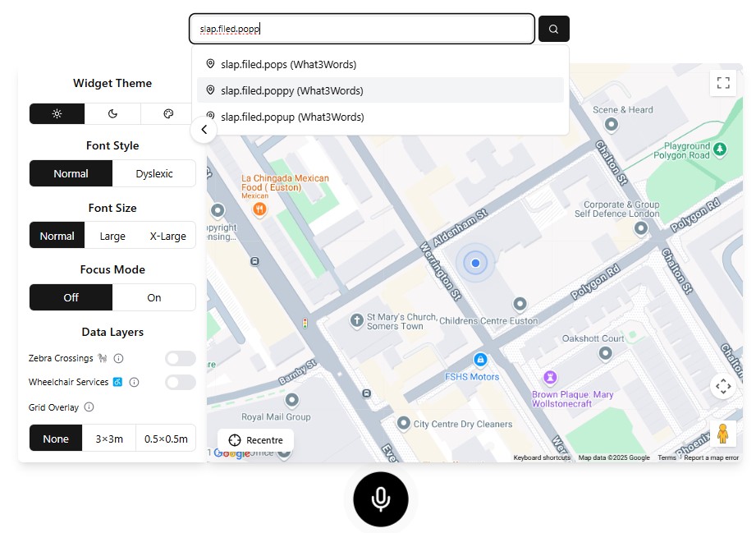Open Report a map error link
Viewport: 756px width, 533px height.
coord(711,457)
